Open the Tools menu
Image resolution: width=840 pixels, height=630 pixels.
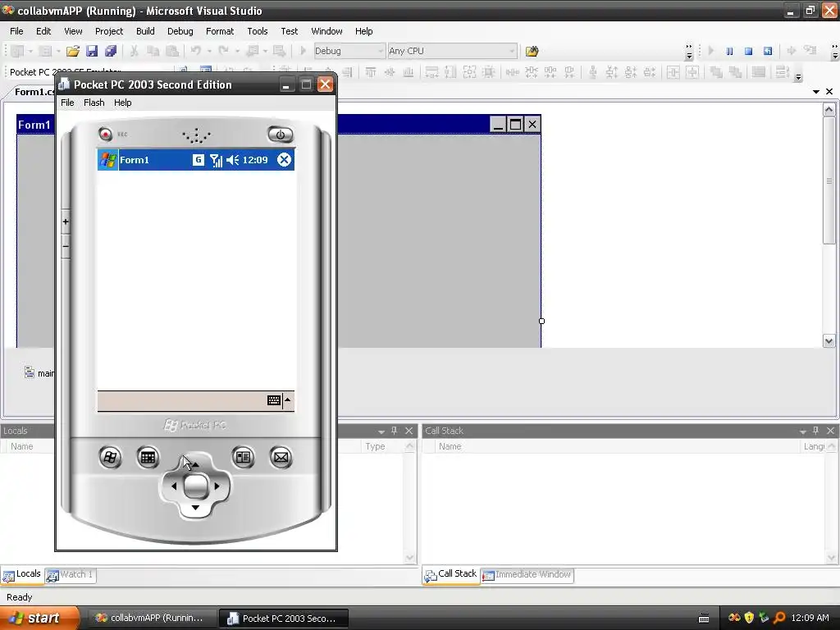[x=257, y=31]
